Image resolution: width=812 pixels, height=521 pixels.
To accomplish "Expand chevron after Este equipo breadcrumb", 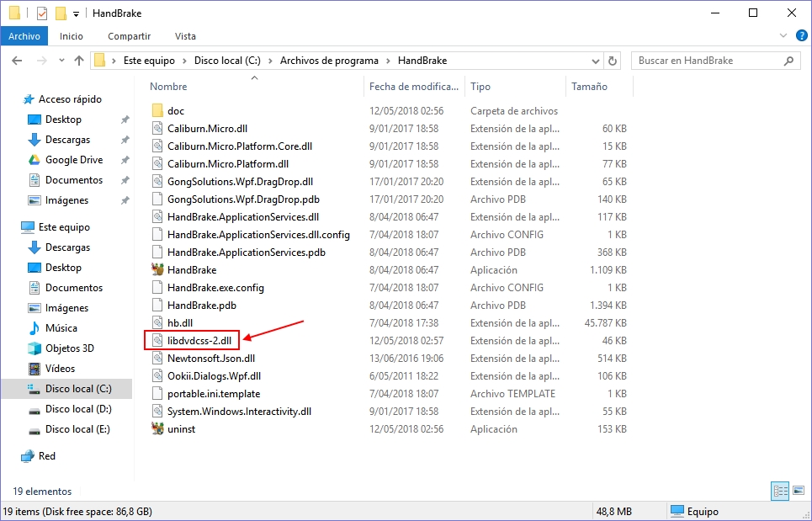I will tap(185, 61).
